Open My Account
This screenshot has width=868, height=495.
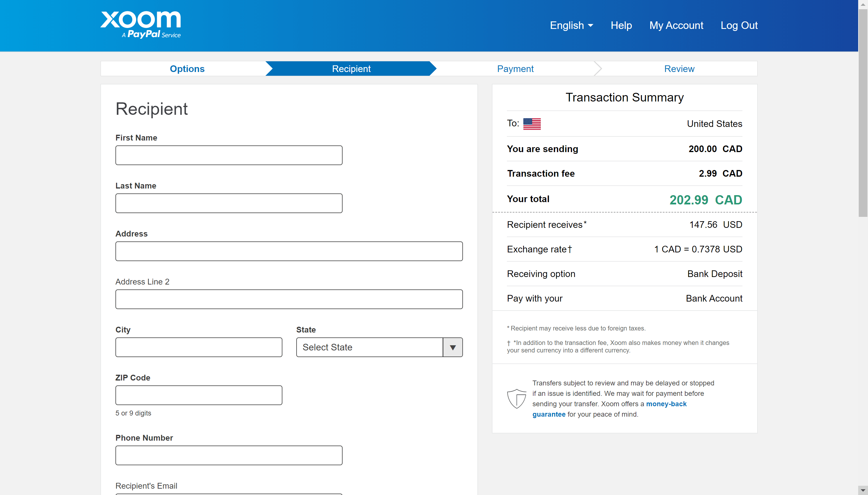point(676,25)
